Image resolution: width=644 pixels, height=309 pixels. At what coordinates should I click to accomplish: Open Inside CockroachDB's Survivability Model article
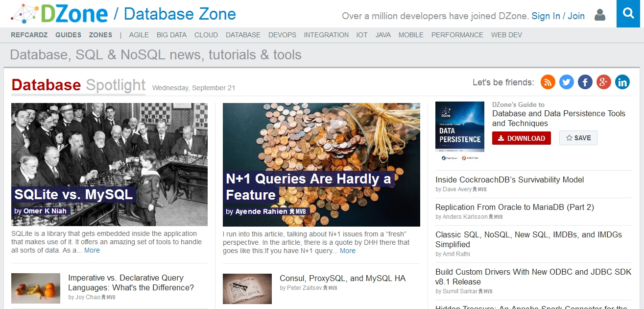(x=510, y=180)
